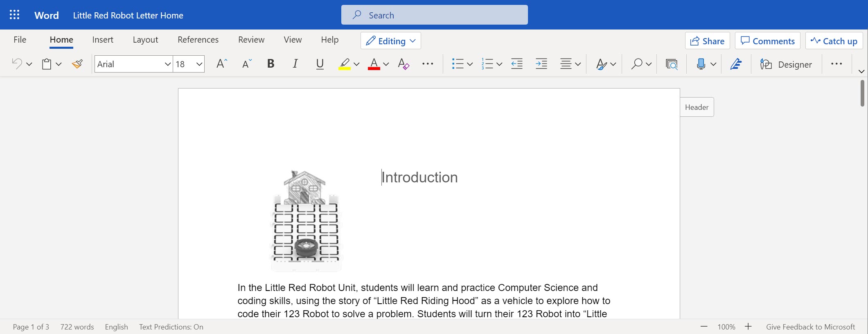
Task: Apply the yellow text highlight color
Action: click(x=345, y=64)
